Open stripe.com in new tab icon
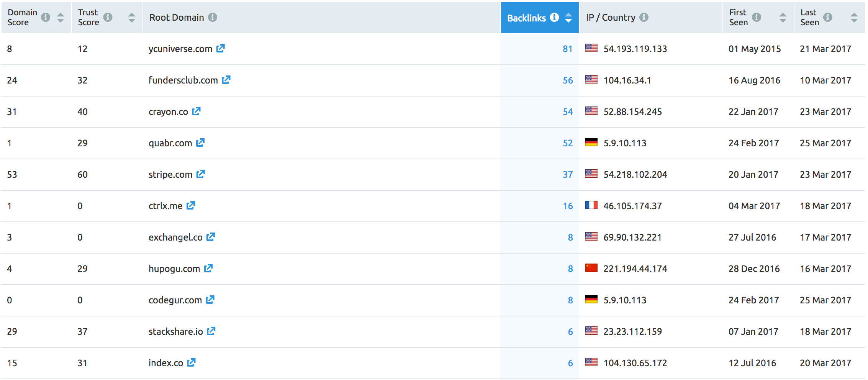The image size is (868, 380). tap(200, 174)
